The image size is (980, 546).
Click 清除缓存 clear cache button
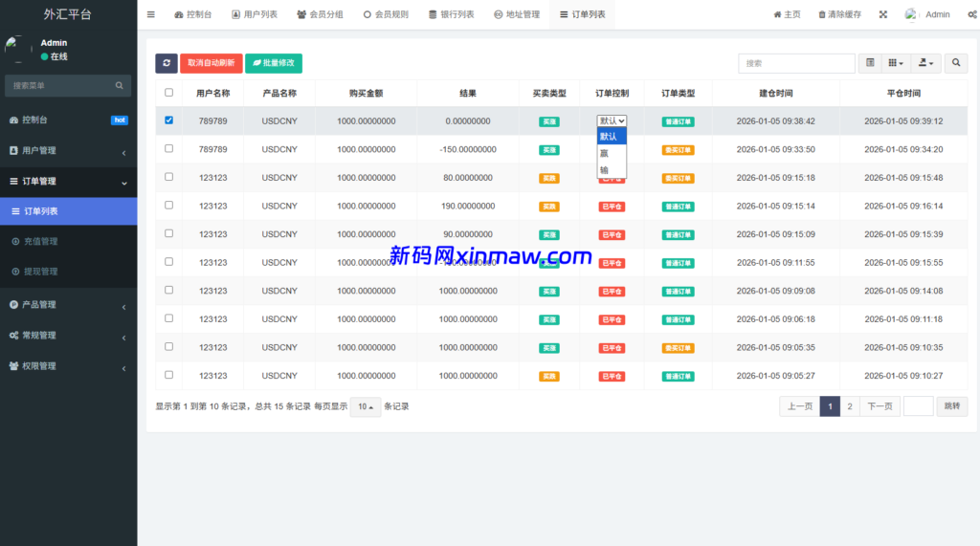(x=840, y=14)
